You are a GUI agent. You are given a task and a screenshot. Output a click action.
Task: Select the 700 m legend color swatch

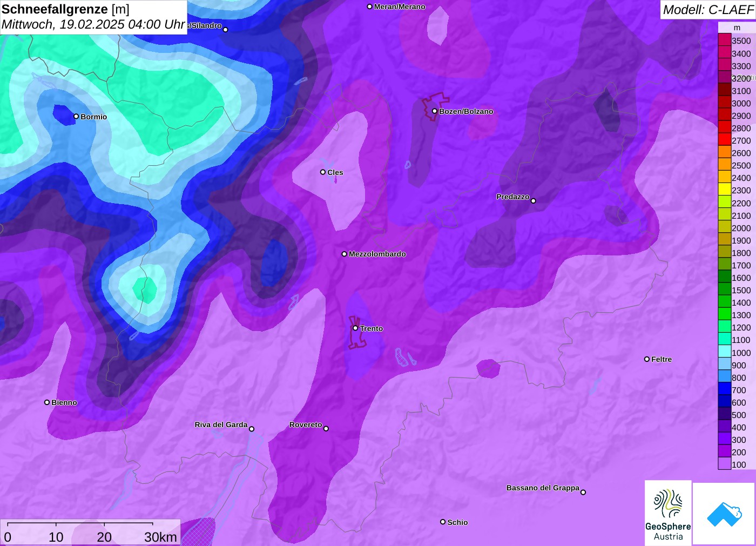pyautogui.click(x=725, y=389)
